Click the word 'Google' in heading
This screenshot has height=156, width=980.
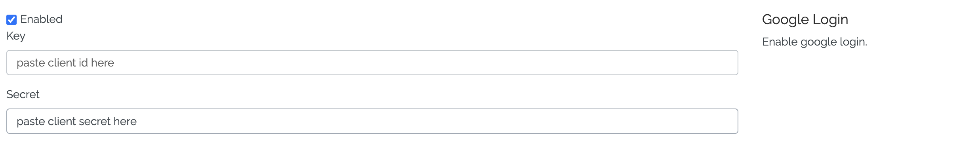[786, 19]
